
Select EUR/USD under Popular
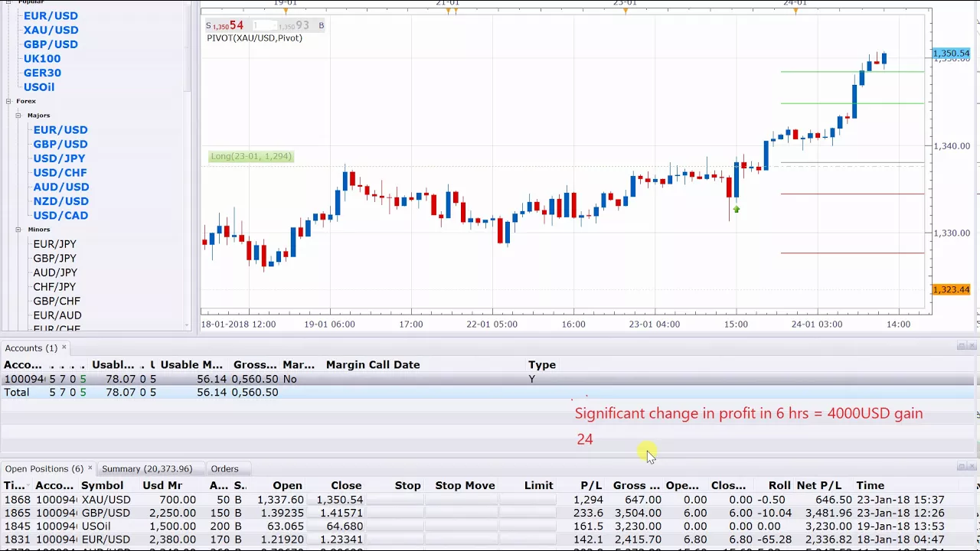point(51,15)
